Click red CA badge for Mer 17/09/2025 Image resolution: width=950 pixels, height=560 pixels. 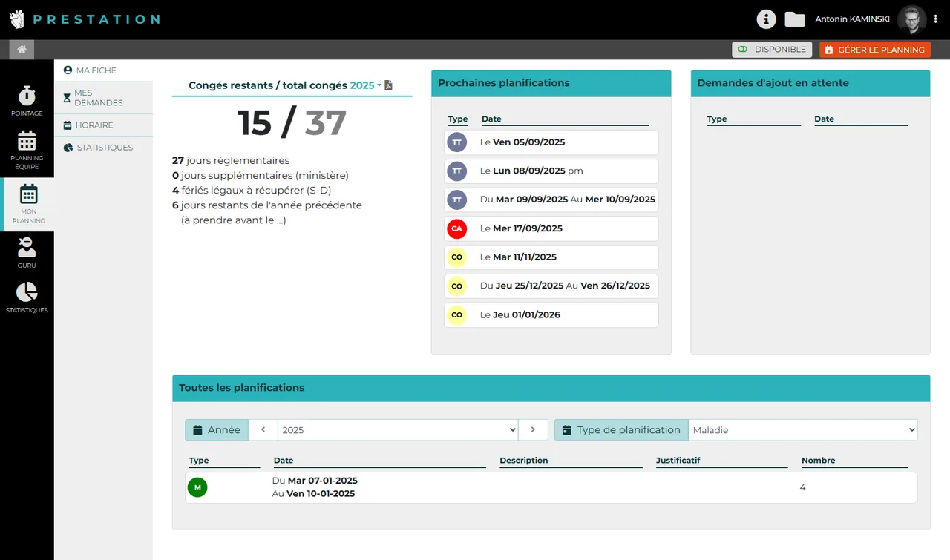(456, 228)
